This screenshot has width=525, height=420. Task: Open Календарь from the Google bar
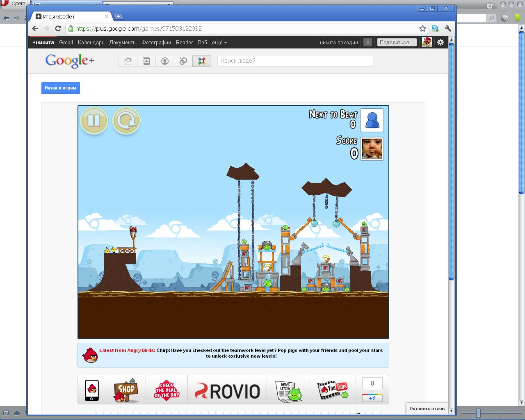pos(91,42)
